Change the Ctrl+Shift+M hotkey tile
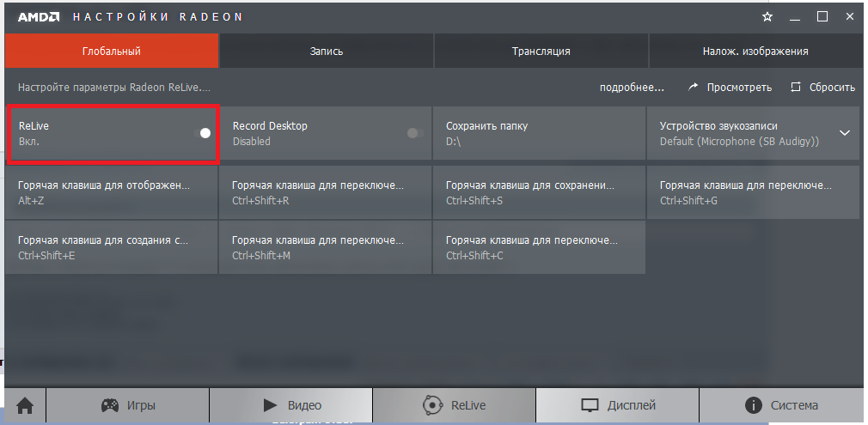The width and height of the screenshot is (868, 425). (325, 247)
